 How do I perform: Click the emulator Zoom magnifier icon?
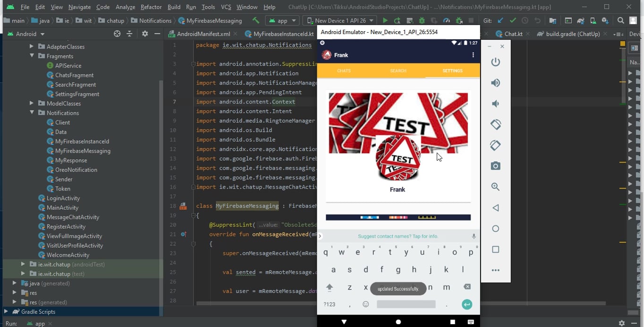click(x=495, y=187)
